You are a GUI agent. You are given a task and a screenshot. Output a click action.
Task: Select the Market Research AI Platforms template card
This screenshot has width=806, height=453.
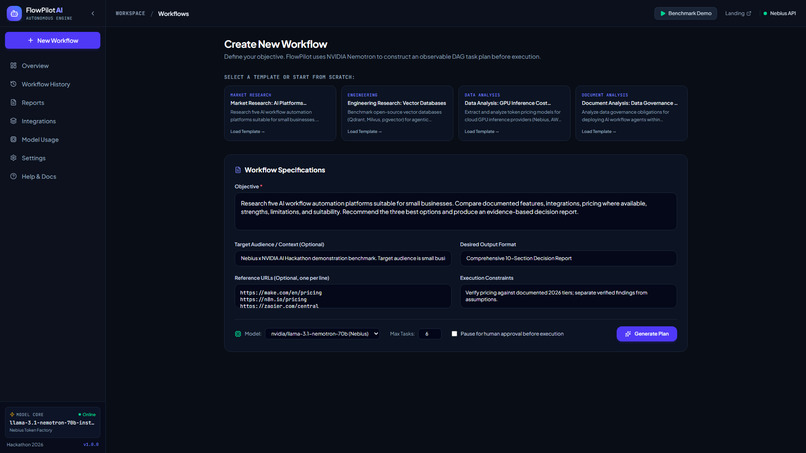point(280,113)
